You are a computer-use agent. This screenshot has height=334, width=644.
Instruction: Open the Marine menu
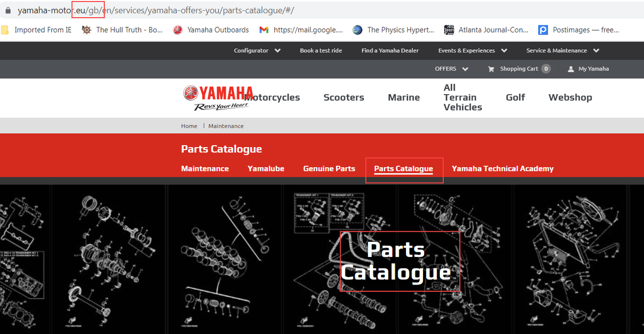tap(404, 97)
